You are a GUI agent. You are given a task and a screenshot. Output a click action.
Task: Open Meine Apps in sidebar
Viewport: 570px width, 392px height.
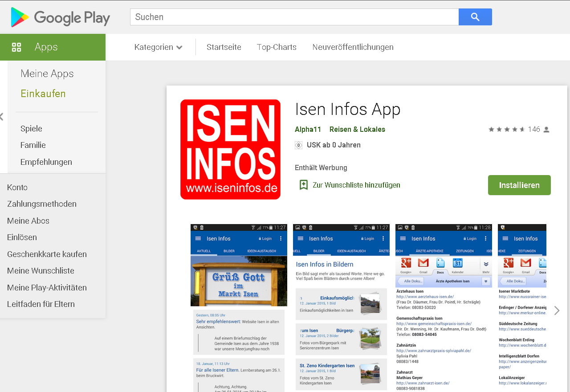click(x=47, y=73)
